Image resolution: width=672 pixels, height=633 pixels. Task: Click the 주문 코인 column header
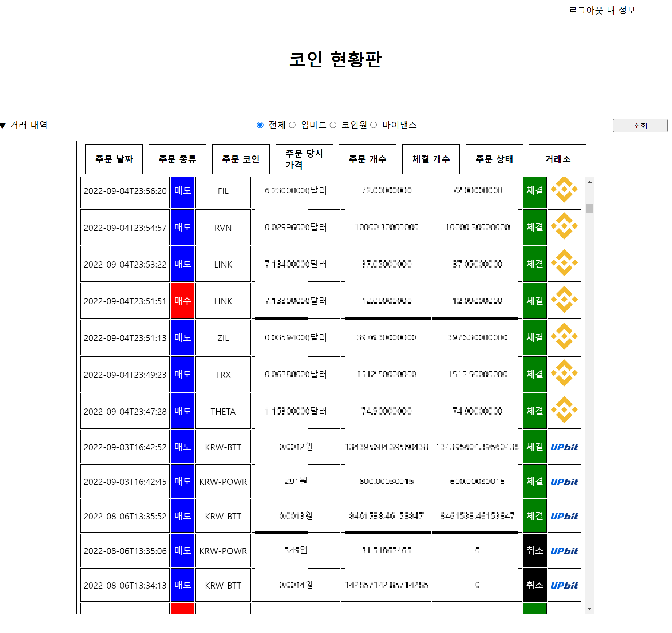click(x=241, y=159)
